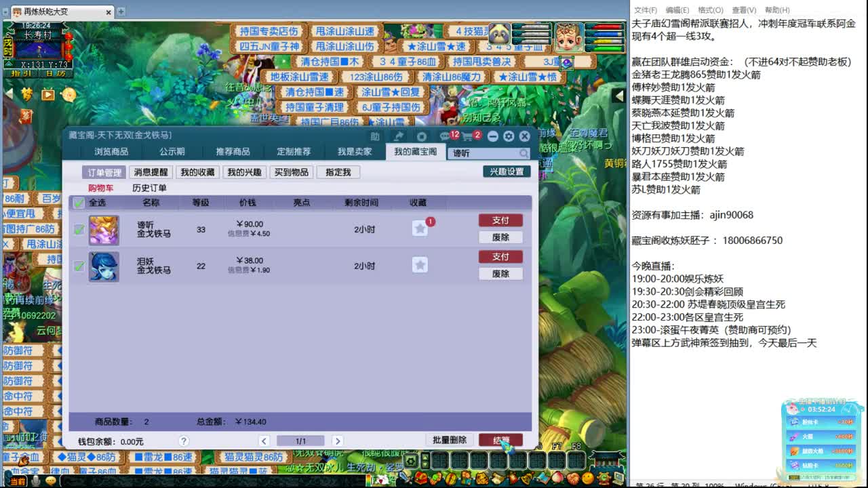Screen dimensions: 868x488
Task: Click the 谛听 pet portrait thumbnail
Action: [104, 230]
